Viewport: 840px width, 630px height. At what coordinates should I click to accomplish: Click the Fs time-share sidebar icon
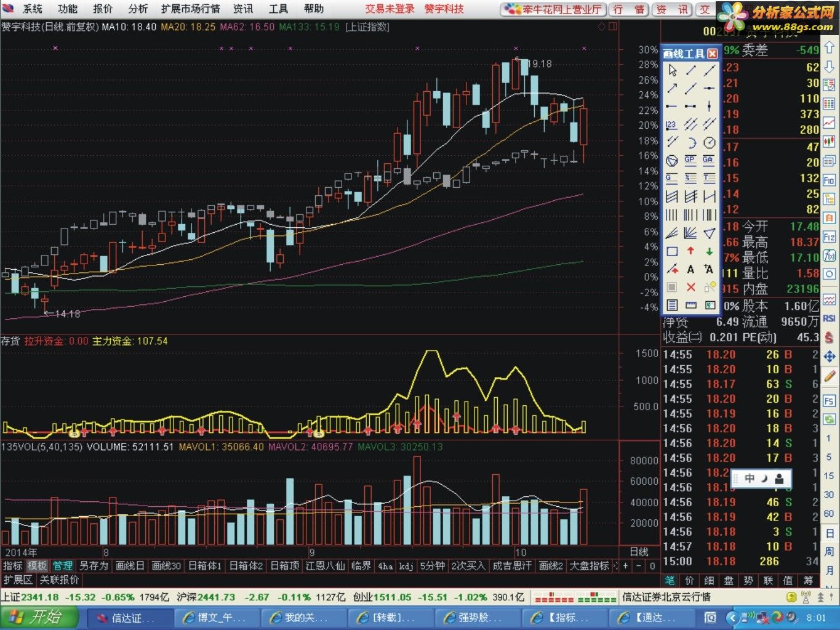tap(830, 401)
